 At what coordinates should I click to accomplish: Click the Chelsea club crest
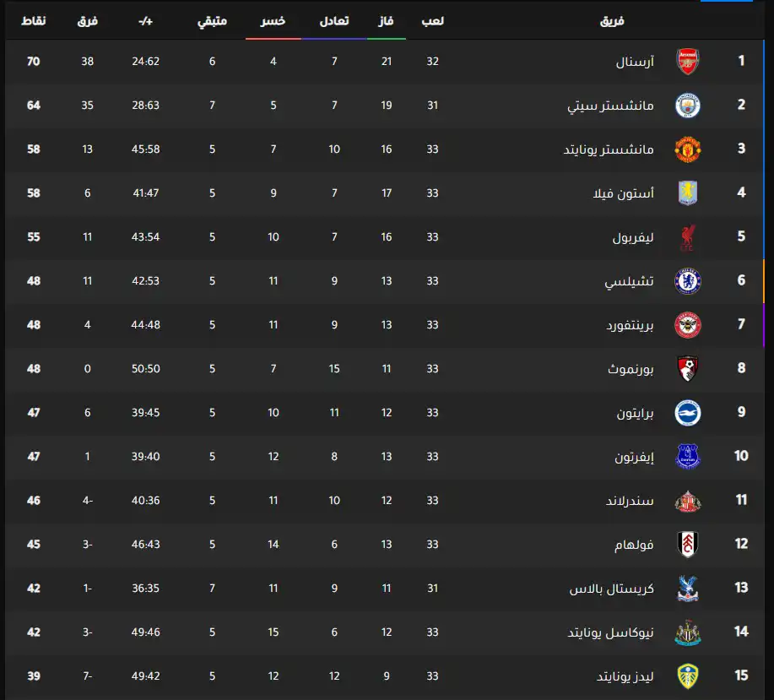coord(687,280)
